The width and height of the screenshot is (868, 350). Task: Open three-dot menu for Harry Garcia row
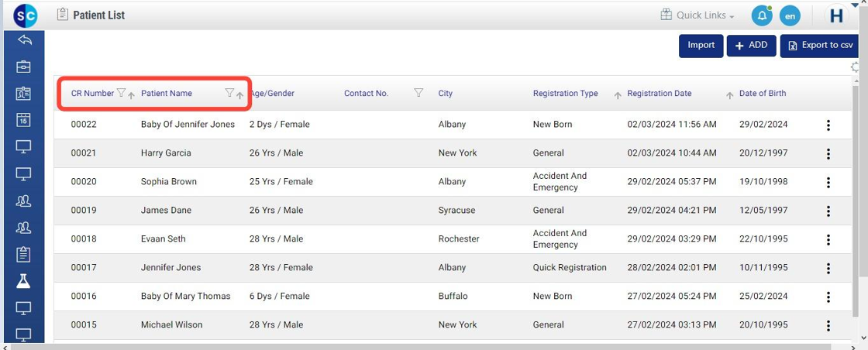tap(828, 154)
